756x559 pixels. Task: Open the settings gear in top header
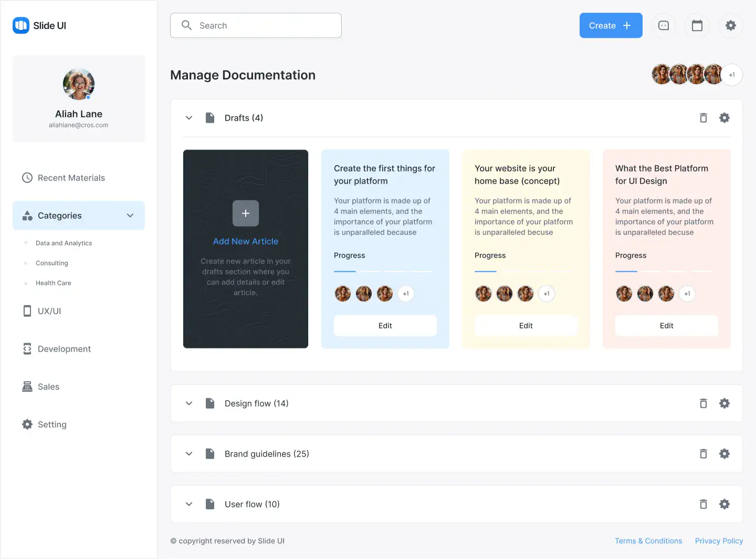(731, 25)
